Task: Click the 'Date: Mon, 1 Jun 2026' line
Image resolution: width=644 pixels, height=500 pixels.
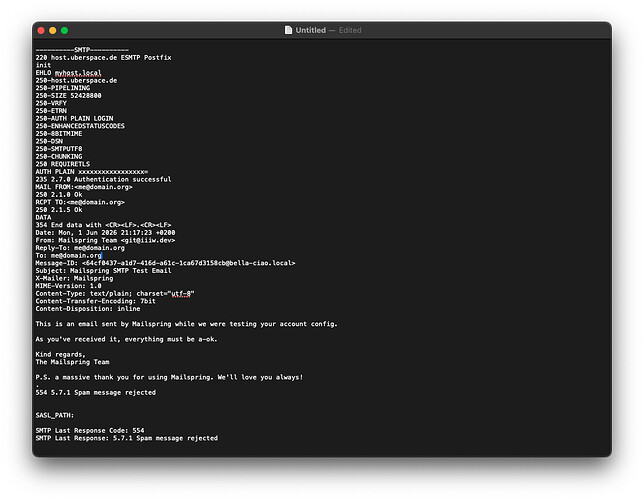Action: point(106,232)
